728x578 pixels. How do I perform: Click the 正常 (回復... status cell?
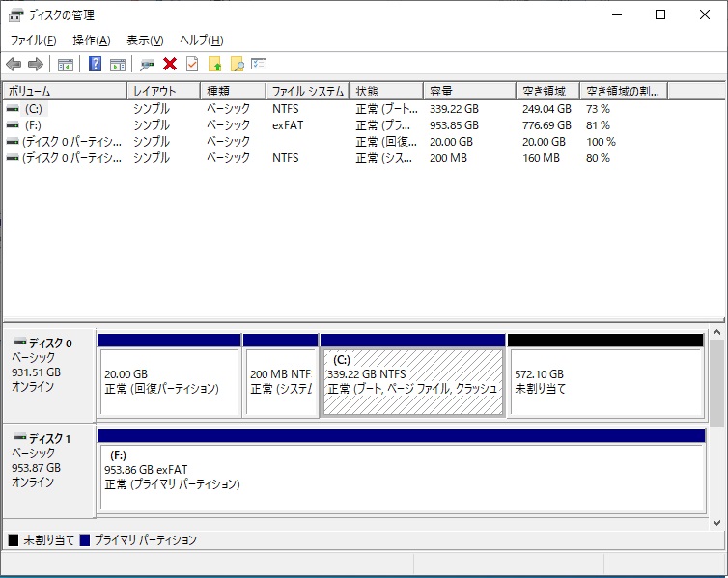pos(386,142)
